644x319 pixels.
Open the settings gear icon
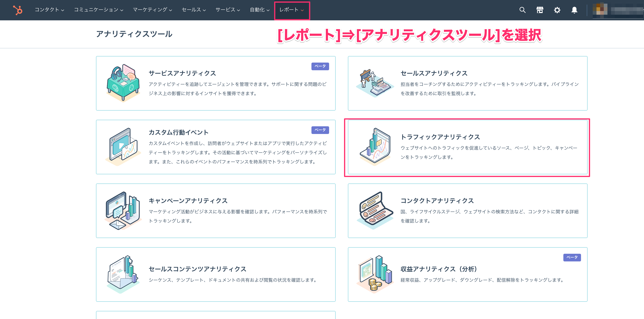click(557, 10)
